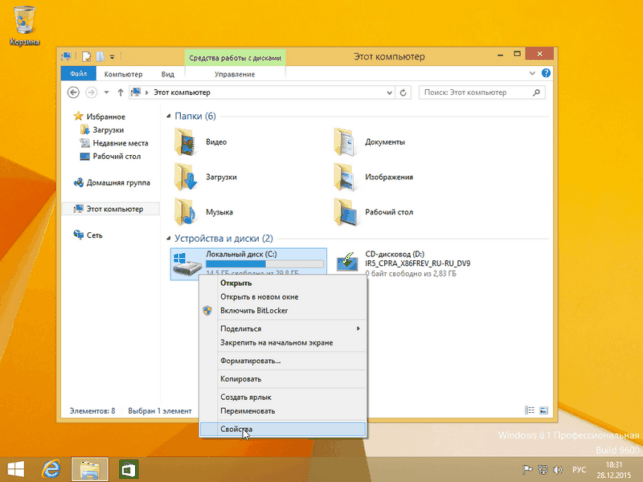This screenshot has width=643, height=482.
Task: Expand the address bar history dropdown
Action: click(389, 93)
